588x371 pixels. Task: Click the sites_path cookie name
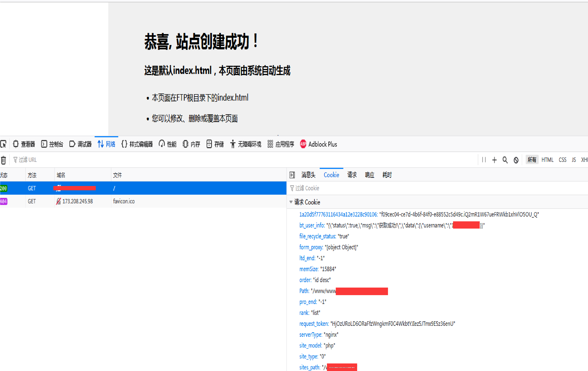[x=310, y=367]
